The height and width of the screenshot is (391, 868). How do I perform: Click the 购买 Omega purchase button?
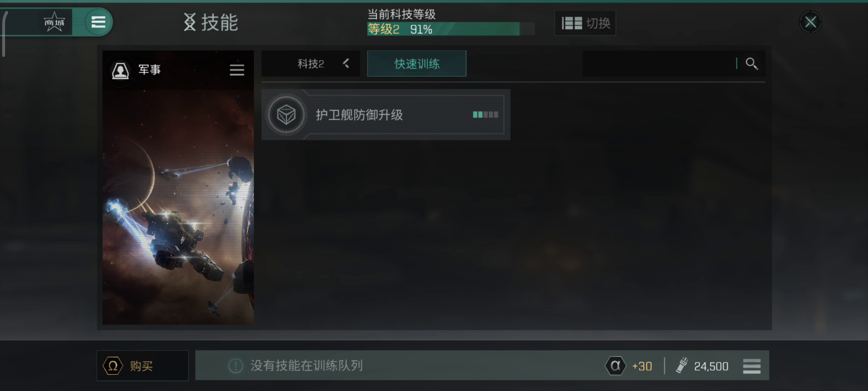click(x=142, y=366)
